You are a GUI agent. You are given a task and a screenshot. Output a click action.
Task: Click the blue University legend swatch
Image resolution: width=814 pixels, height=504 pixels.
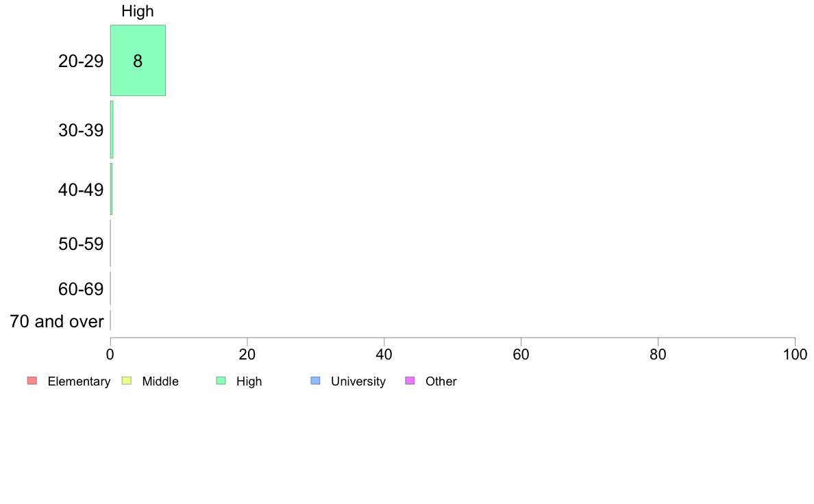pos(316,381)
